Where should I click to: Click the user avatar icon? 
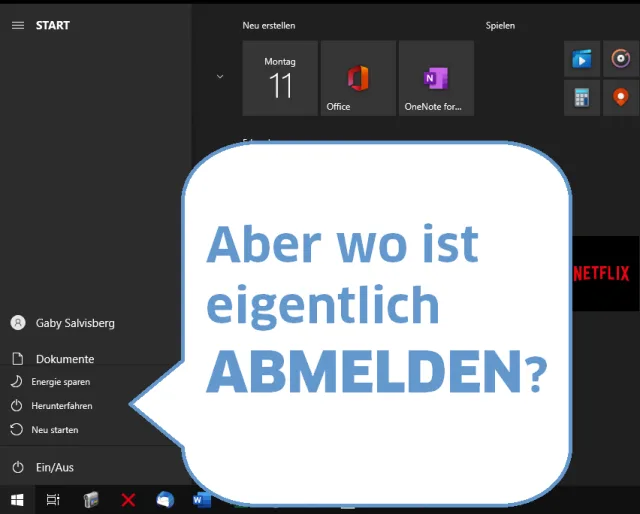coord(18,323)
